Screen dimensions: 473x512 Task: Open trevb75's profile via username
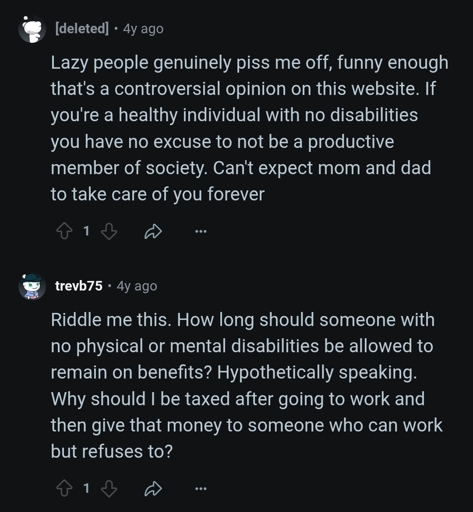tap(79, 286)
